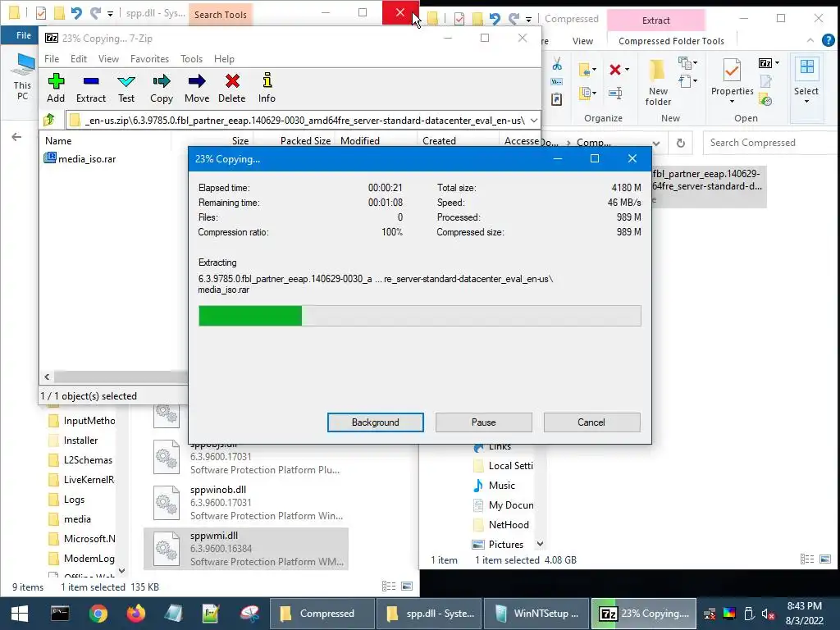The height and width of the screenshot is (630, 840).
Task: Switch to WinNTSetup taskbar window
Action: coord(536,614)
